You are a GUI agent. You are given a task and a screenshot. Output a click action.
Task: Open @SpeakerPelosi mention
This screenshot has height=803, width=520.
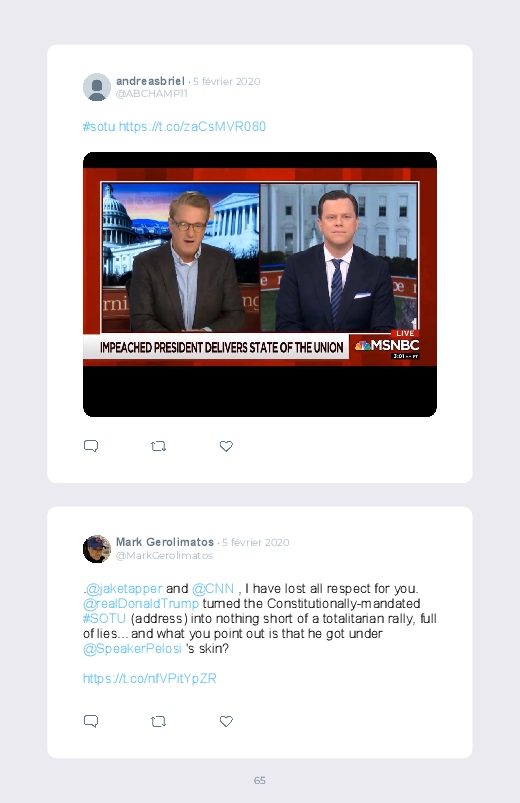tap(132, 648)
